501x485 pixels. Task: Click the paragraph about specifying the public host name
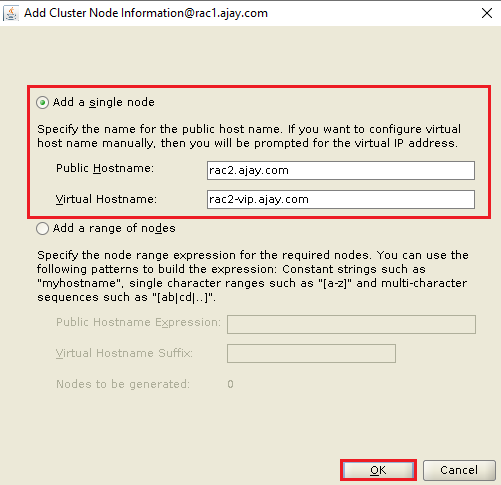click(249, 136)
